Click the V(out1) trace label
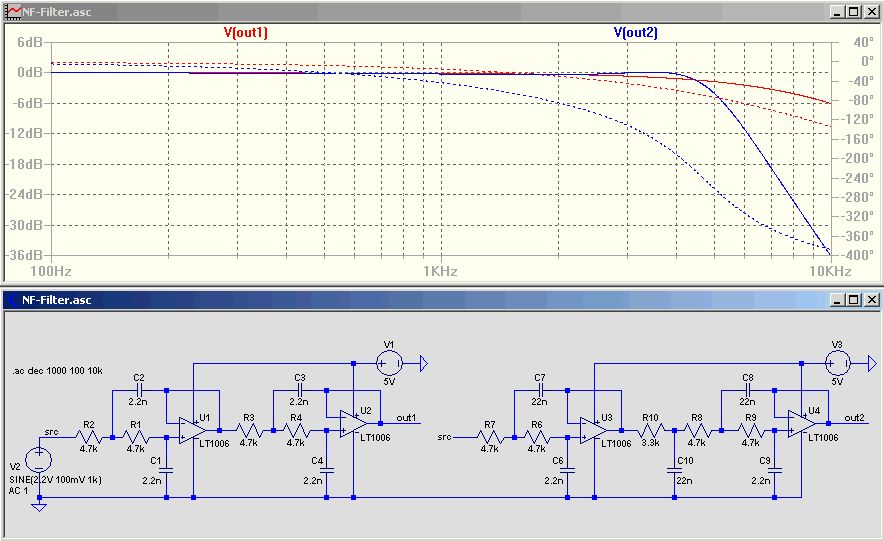 click(246, 32)
